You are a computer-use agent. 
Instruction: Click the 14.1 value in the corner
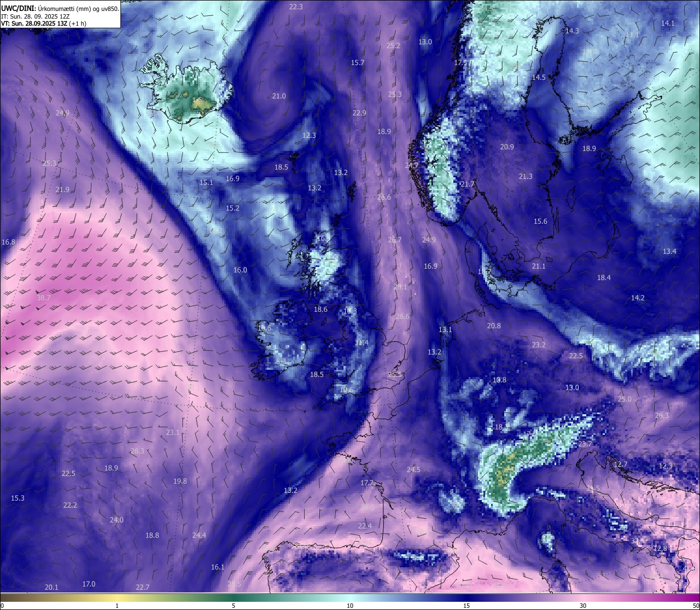coord(668,24)
